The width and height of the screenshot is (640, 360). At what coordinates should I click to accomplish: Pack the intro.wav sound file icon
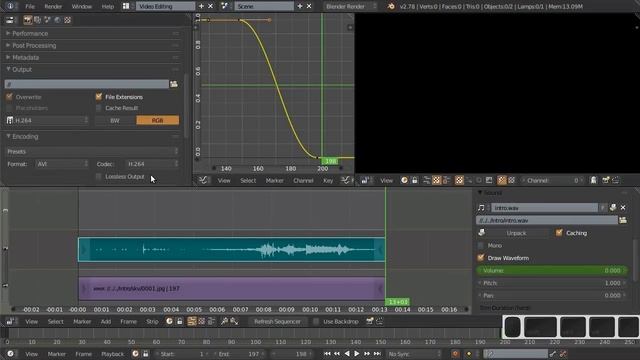point(613,208)
